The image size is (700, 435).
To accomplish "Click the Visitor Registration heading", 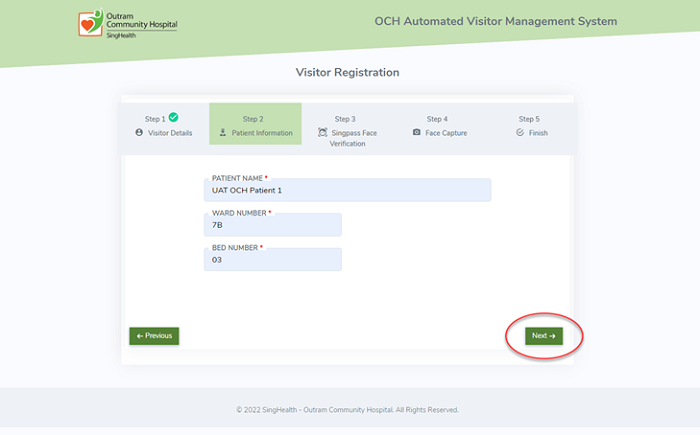I will [x=347, y=72].
